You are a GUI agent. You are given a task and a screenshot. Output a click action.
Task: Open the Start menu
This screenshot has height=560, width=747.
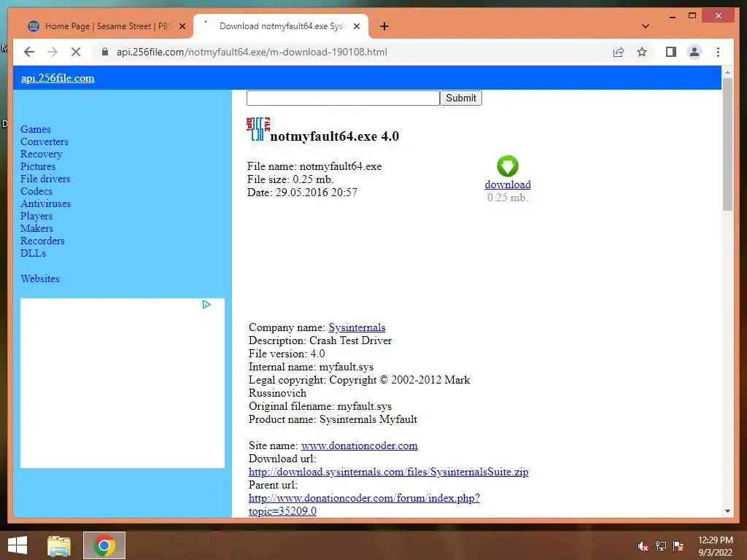[x=18, y=545]
